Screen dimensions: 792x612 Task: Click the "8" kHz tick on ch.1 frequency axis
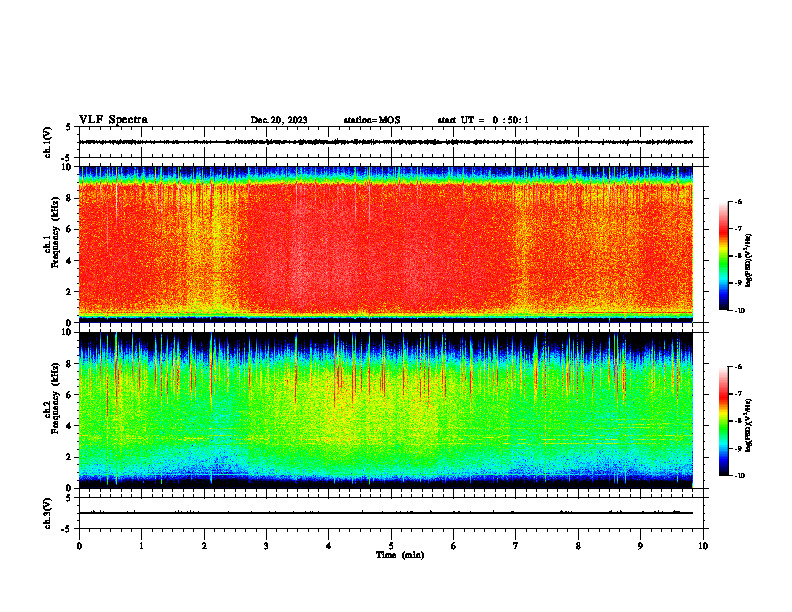coord(70,198)
